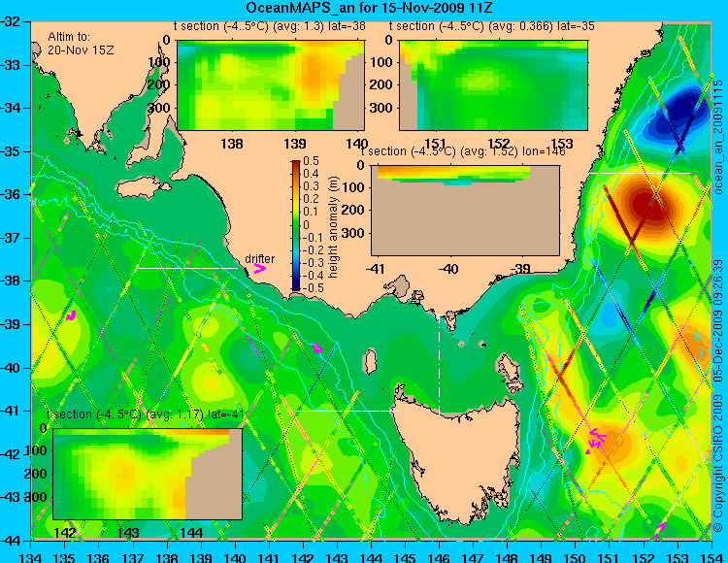Click the white section line near the 'drifter' label

[x=186, y=268]
